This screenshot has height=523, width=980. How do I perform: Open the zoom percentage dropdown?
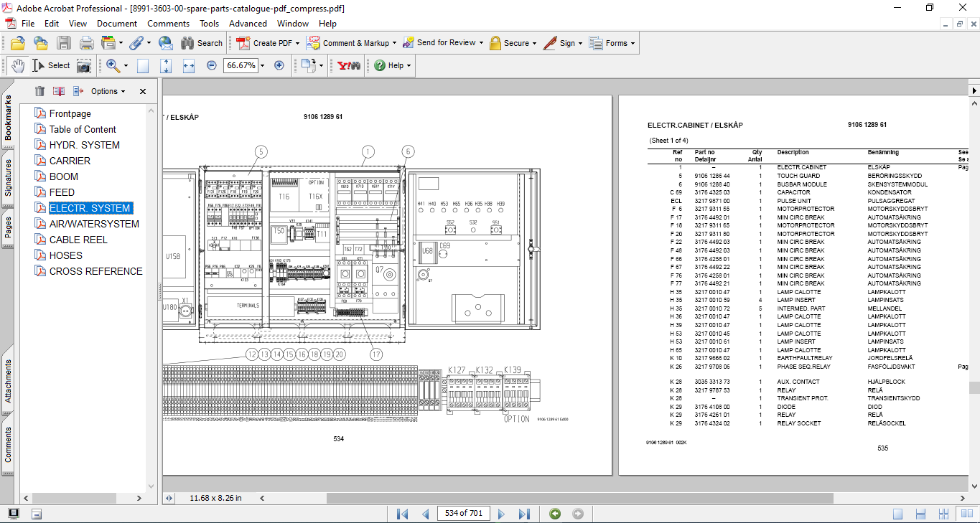click(x=262, y=65)
